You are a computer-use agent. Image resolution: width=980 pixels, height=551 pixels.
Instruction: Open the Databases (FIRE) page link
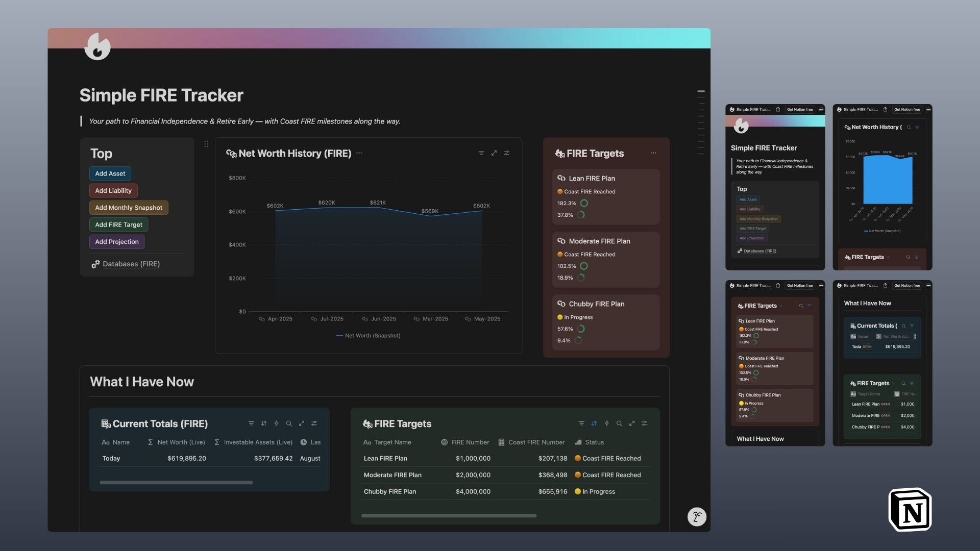(x=131, y=264)
